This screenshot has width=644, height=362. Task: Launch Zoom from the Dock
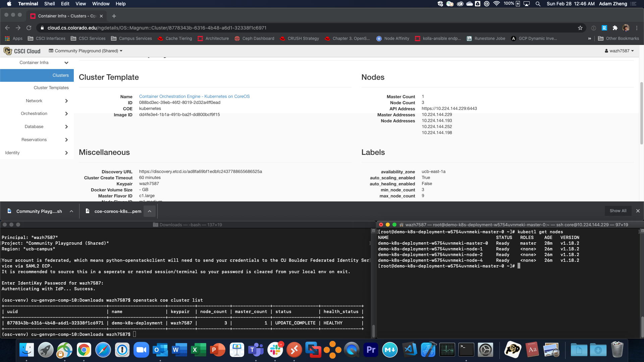(x=141, y=350)
